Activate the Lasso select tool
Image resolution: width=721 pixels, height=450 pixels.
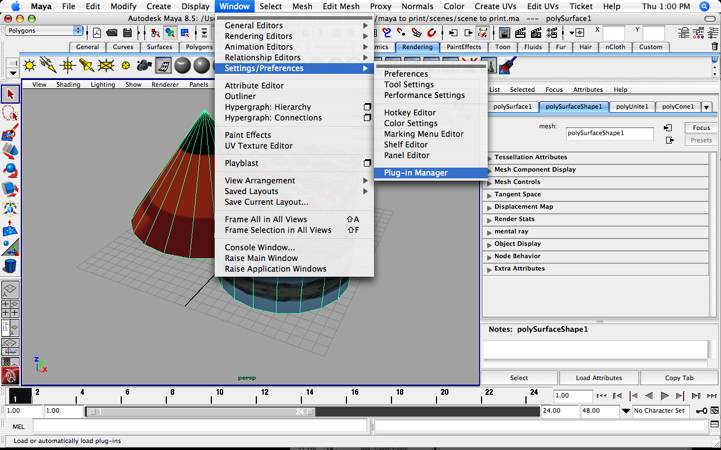point(10,113)
